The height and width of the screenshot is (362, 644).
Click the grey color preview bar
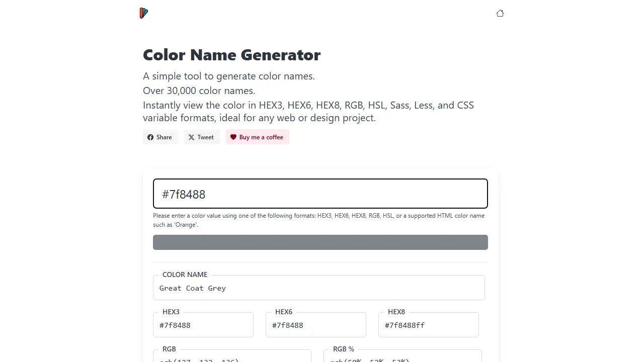coord(320,242)
